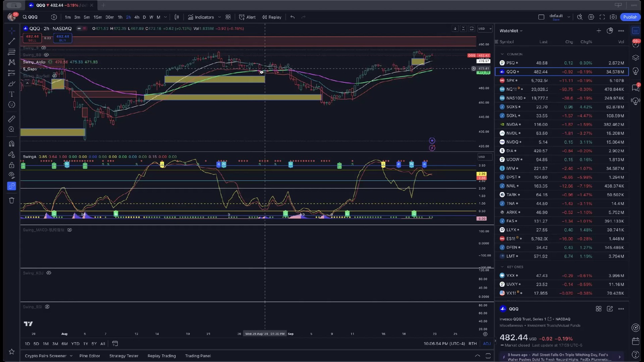The image size is (644, 362).
Task: Open the layout setup square icon
Action: click(x=541, y=17)
